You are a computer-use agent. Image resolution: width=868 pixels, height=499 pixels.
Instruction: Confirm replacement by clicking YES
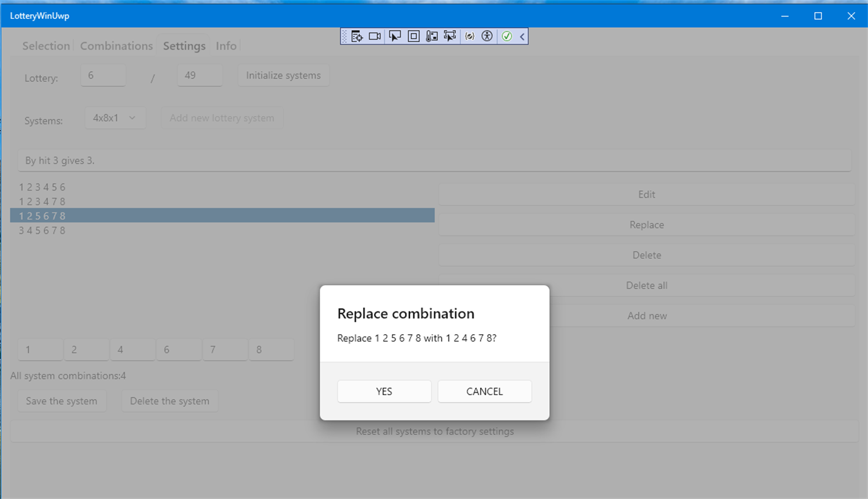(x=384, y=391)
